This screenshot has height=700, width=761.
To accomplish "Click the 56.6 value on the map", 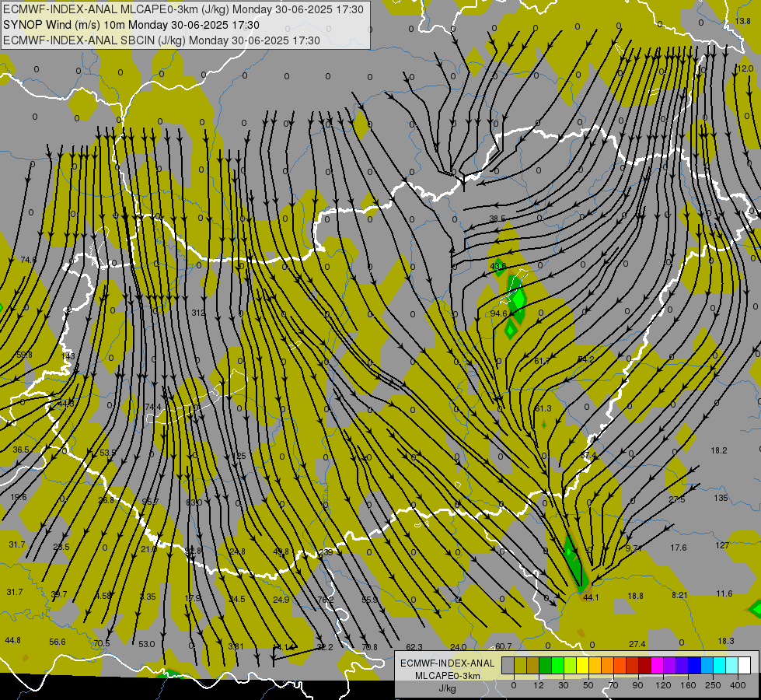I will coord(58,642).
